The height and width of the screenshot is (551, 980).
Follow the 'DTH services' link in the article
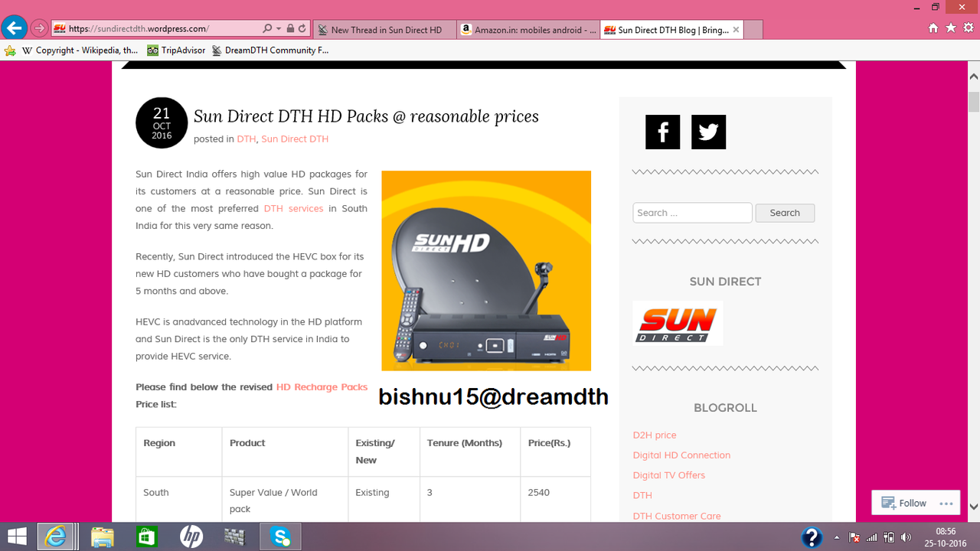(294, 208)
